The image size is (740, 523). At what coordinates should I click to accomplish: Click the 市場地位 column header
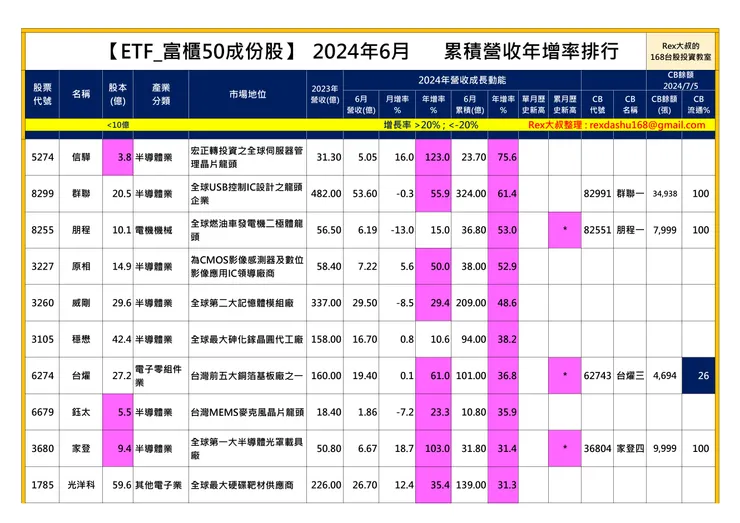point(247,94)
